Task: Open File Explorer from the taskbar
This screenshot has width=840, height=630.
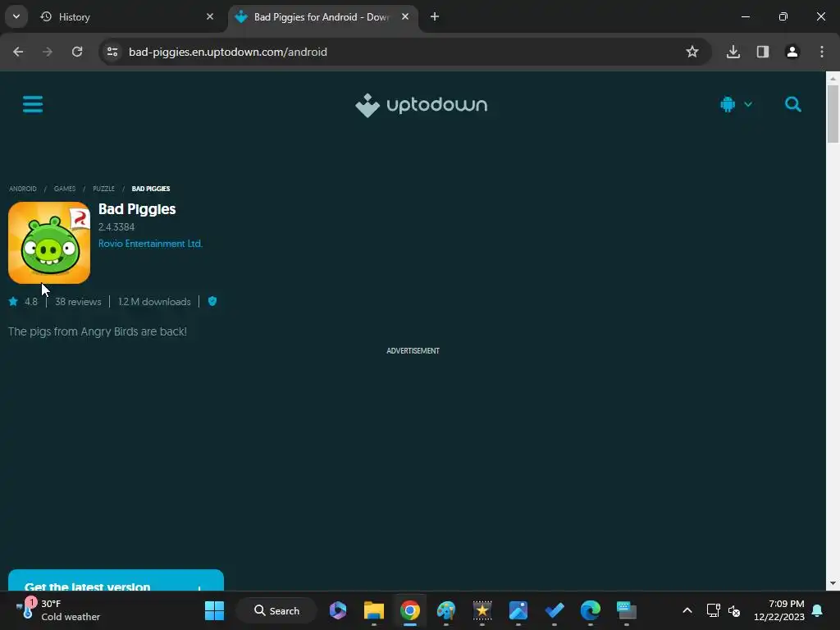Action: [374, 610]
